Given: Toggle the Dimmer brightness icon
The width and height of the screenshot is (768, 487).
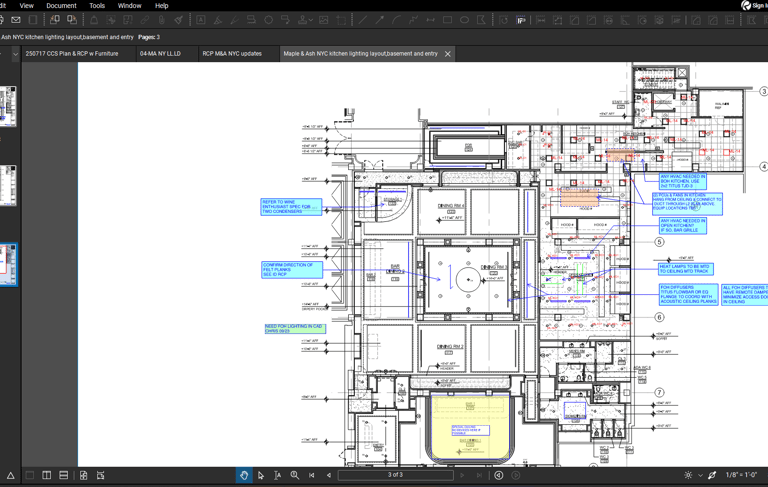Looking at the screenshot, I should (x=688, y=475).
